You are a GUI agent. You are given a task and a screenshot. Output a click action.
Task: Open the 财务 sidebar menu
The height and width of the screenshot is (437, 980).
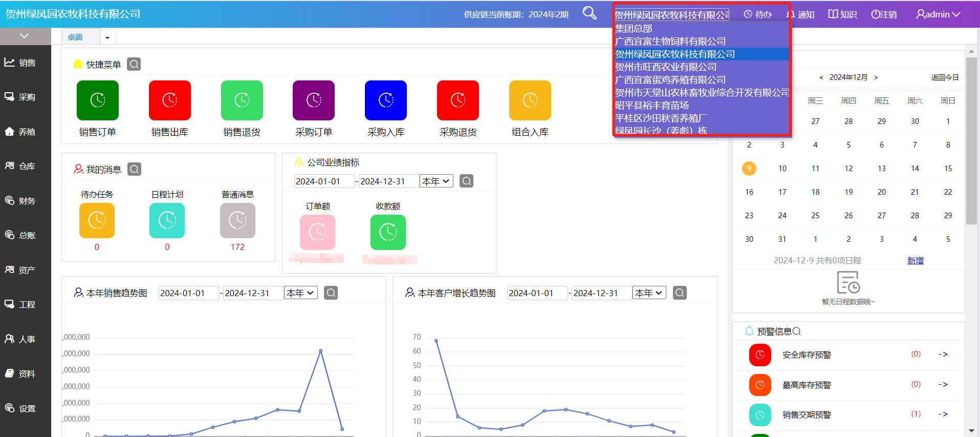pyautogui.click(x=27, y=201)
